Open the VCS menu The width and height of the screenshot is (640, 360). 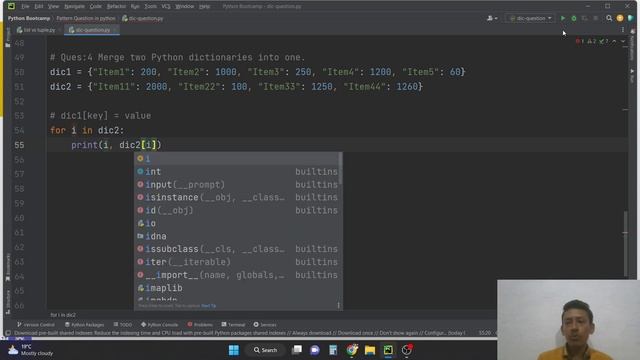[166, 6]
